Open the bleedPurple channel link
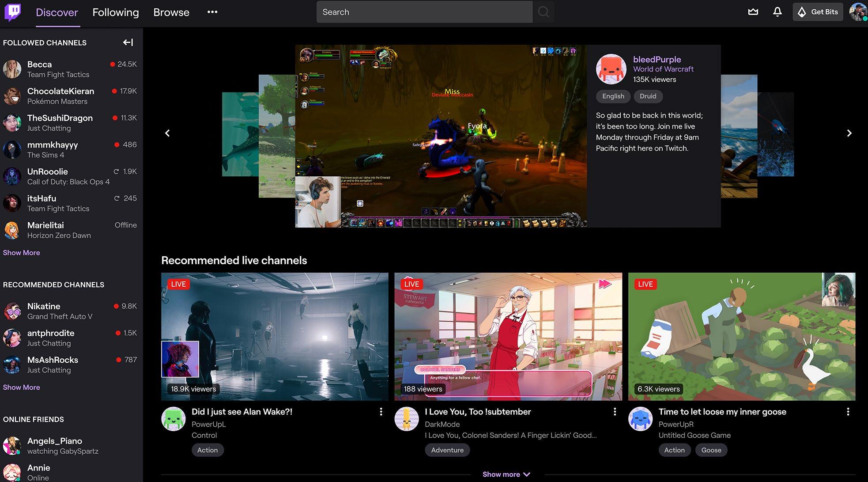This screenshot has width=868, height=482. point(657,59)
